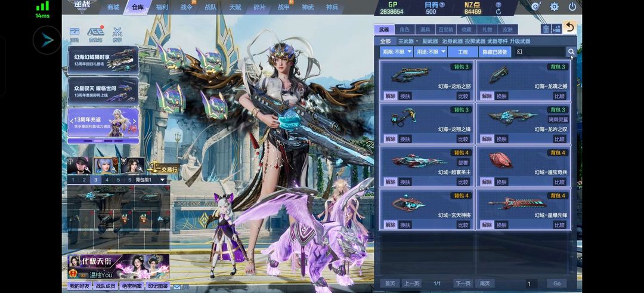
Task: Click the video camera record icon
Action: click(556, 29)
